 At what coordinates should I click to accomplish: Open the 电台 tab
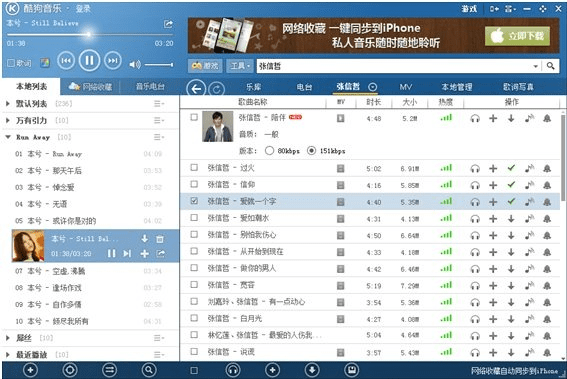[x=304, y=87]
